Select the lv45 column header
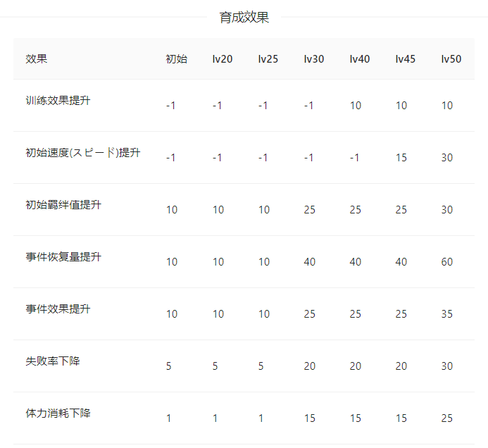Image resolution: width=488 pixels, height=448 pixels. tap(405, 59)
